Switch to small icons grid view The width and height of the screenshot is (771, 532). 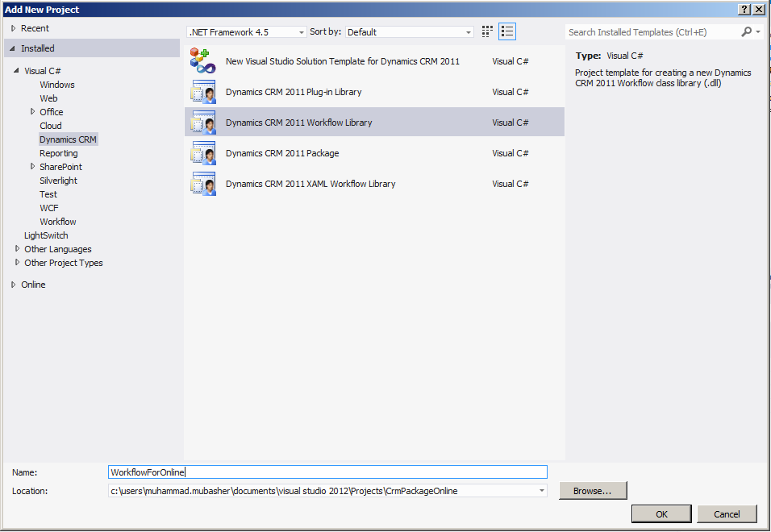[487, 32]
